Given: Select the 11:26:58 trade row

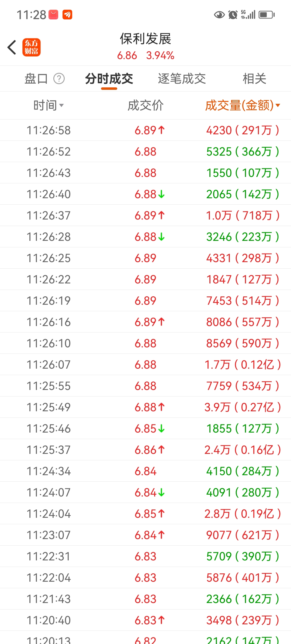Looking at the screenshot, I should [145, 130].
